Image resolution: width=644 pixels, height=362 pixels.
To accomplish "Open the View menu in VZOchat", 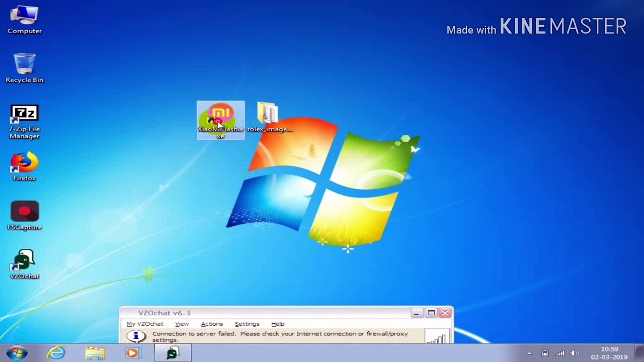I will point(182,324).
